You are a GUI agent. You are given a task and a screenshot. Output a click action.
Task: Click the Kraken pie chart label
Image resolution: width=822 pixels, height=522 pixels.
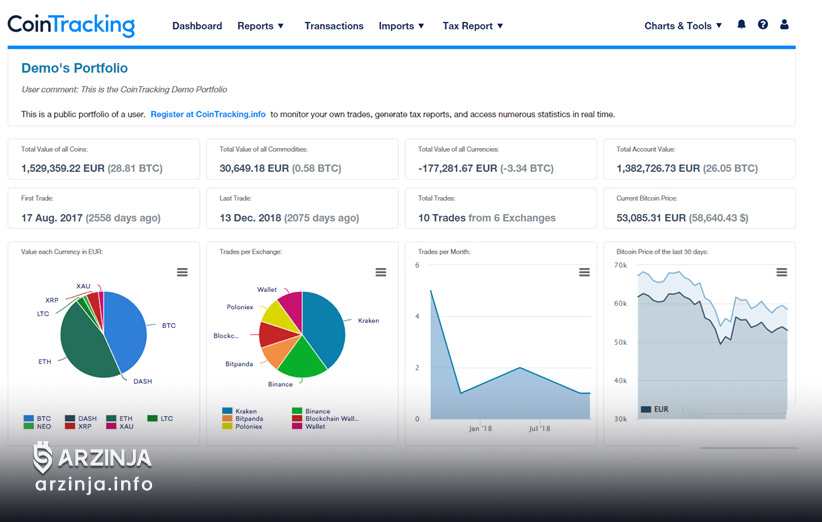coord(369,320)
